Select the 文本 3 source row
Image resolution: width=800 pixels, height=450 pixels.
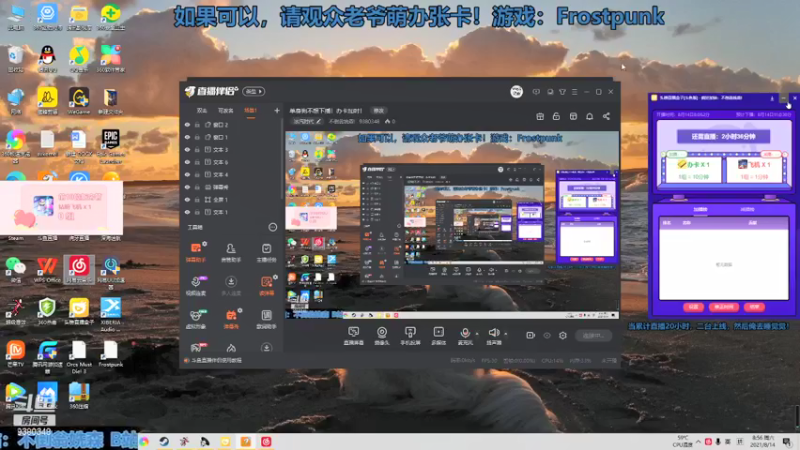pyautogui.click(x=231, y=149)
